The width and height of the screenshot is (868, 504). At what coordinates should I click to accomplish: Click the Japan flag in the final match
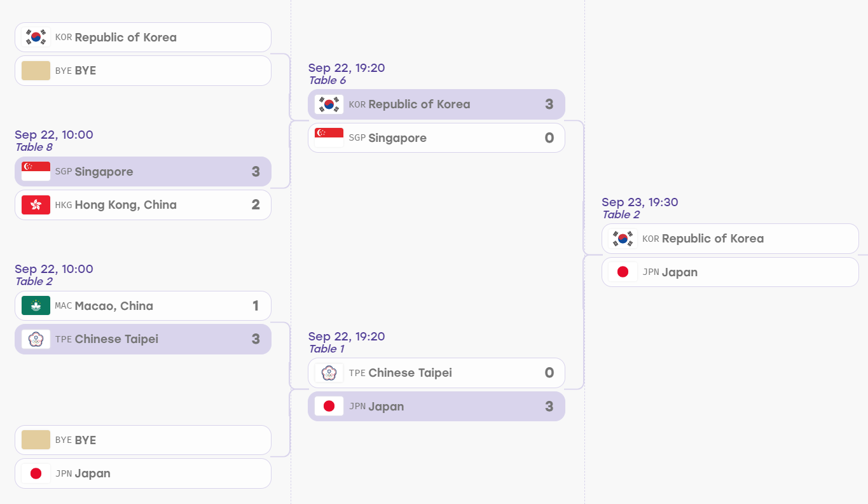coord(623,272)
